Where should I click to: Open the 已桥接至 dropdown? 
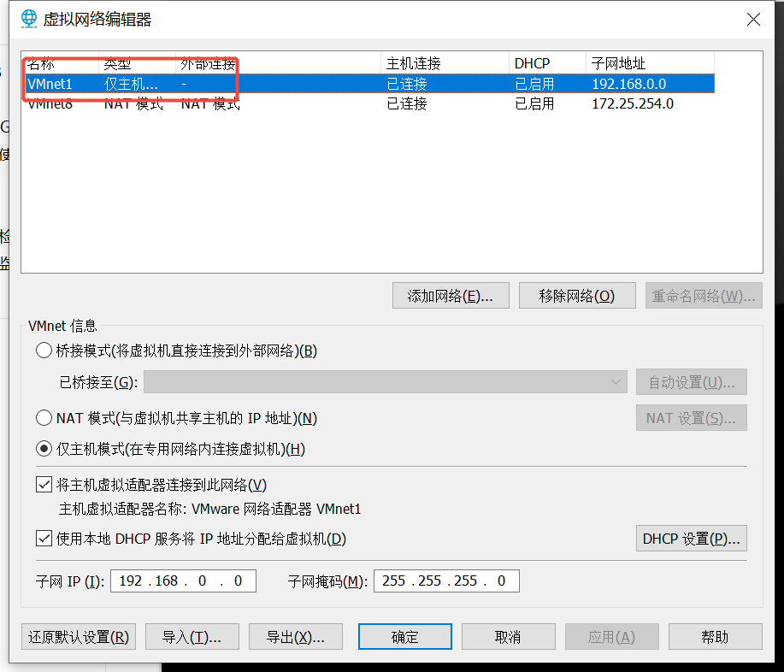(x=385, y=382)
